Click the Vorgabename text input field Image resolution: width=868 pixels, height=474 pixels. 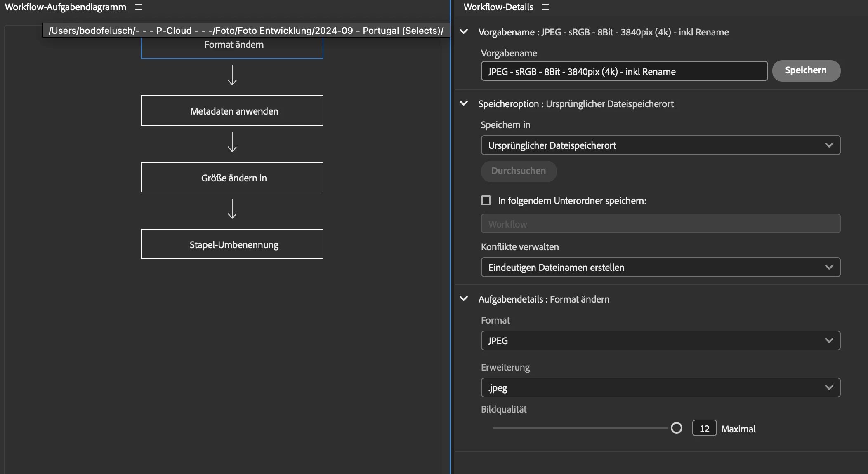point(624,71)
